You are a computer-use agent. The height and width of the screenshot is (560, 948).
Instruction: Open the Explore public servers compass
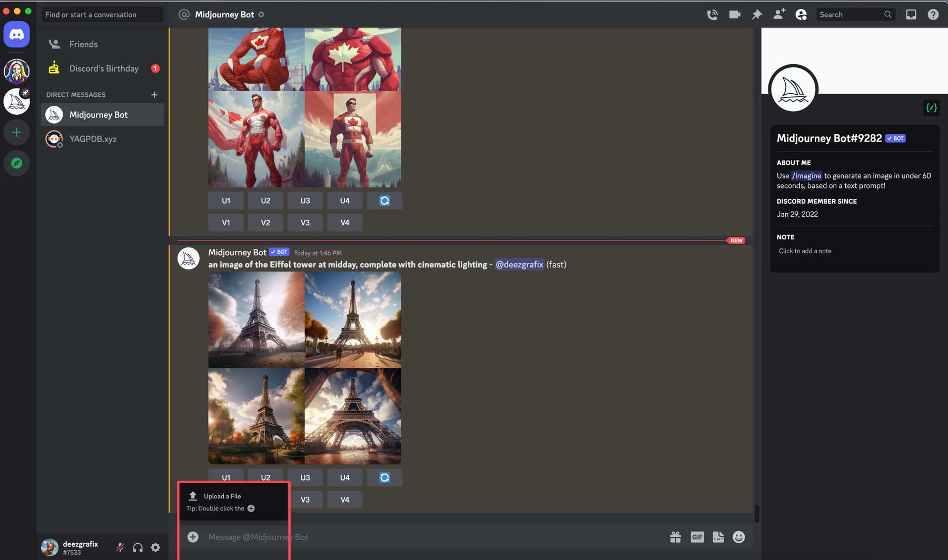point(16,163)
